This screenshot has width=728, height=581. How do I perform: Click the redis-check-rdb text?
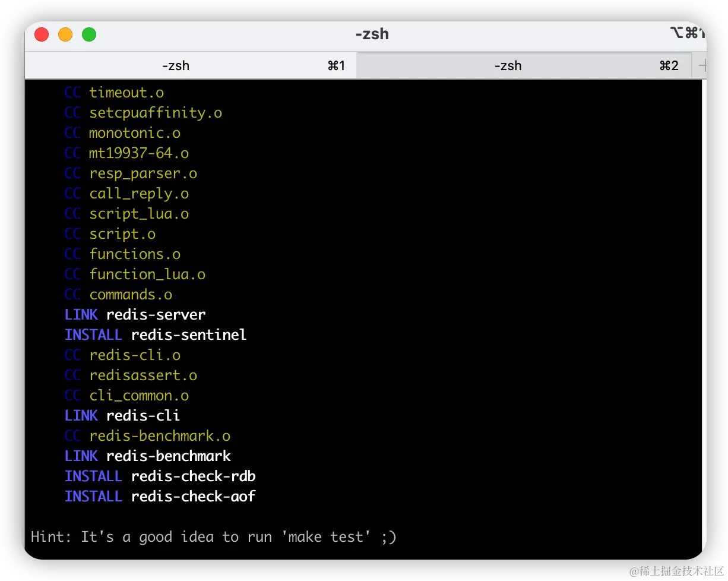pyautogui.click(x=194, y=476)
